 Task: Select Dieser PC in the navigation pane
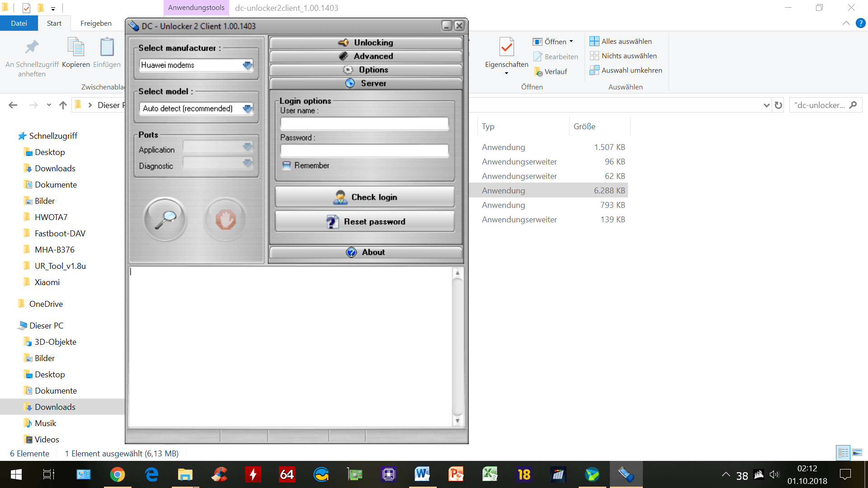coord(46,326)
